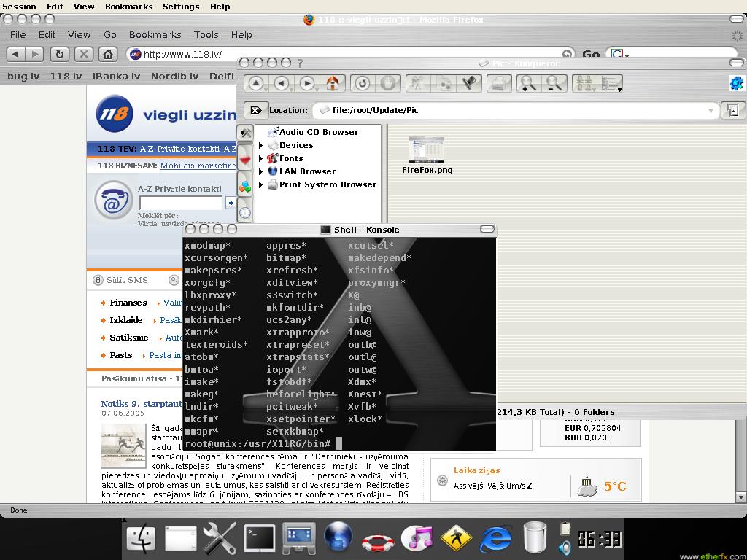Open the iBanka.lv bookmark
The image size is (747, 560).
pyautogui.click(x=116, y=76)
